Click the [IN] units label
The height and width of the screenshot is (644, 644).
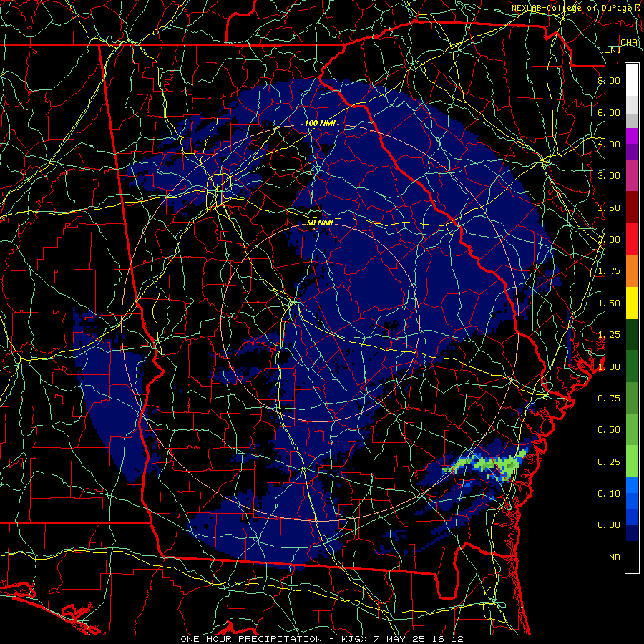(610, 49)
